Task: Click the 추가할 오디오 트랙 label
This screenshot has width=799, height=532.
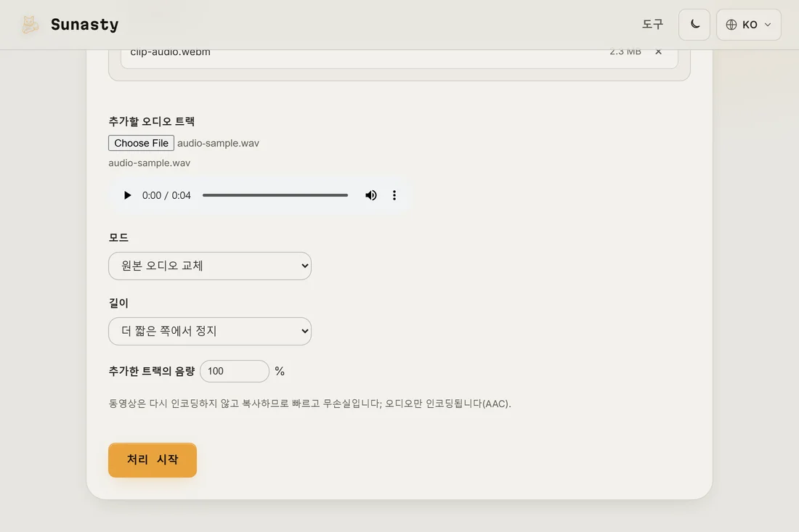Action: pyautogui.click(x=151, y=121)
